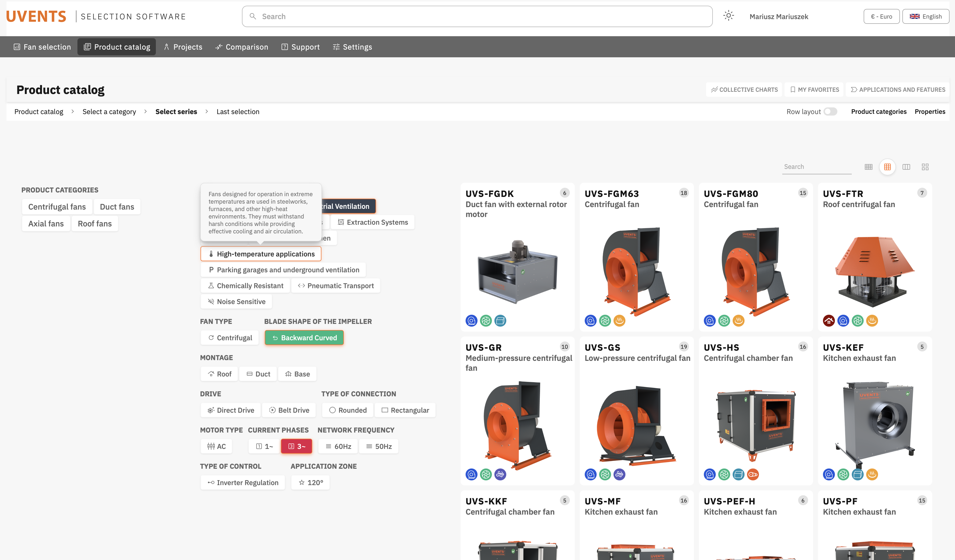Viewport: 955px width, 560px height.
Task: Go to Last selection breadcrumb
Action: [x=238, y=112]
